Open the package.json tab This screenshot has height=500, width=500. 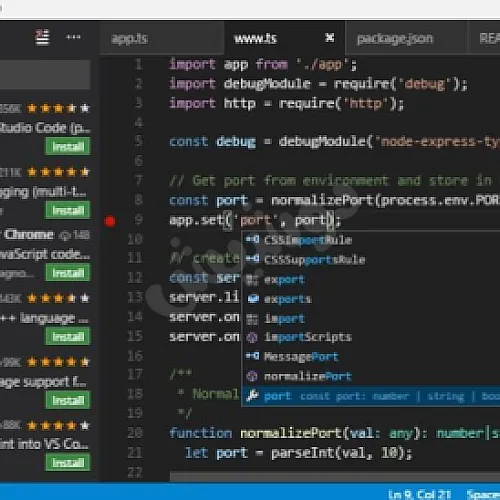click(395, 39)
